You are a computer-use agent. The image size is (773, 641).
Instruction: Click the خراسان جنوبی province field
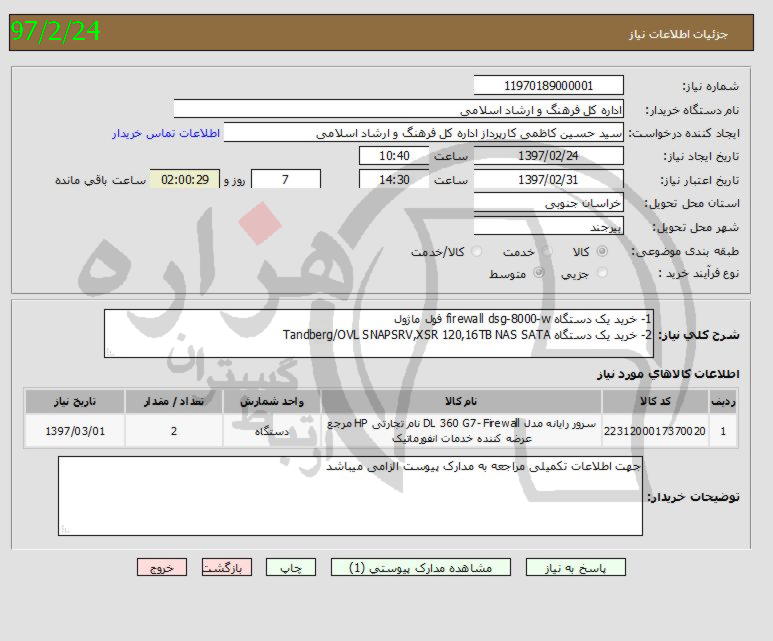click(x=548, y=203)
